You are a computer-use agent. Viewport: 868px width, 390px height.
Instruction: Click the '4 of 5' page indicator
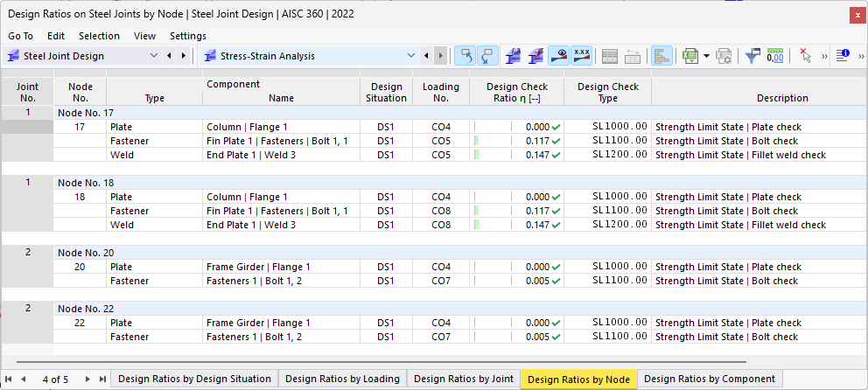point(55,380)
